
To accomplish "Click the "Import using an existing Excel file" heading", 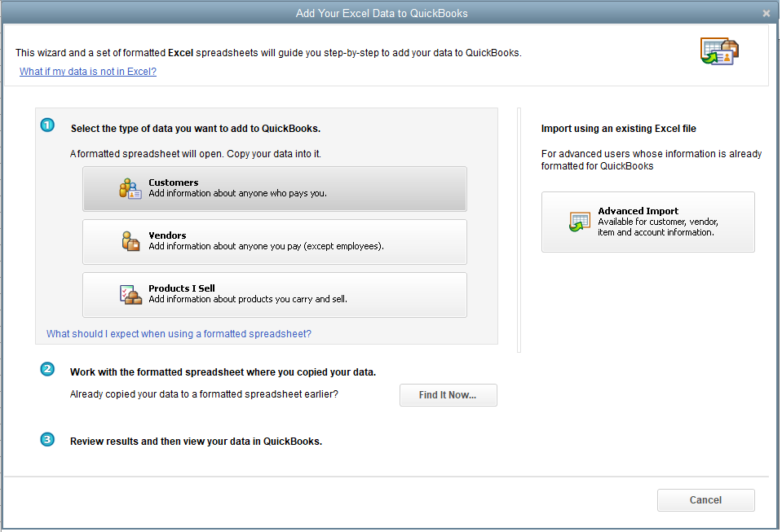I will point(618,129).
